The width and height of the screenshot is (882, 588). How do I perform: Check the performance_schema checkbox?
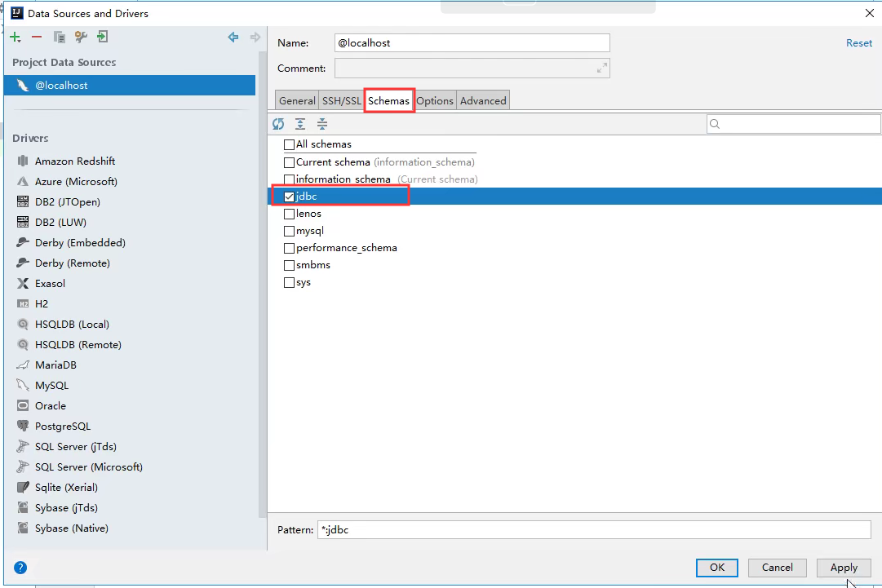tap(289, 248)
